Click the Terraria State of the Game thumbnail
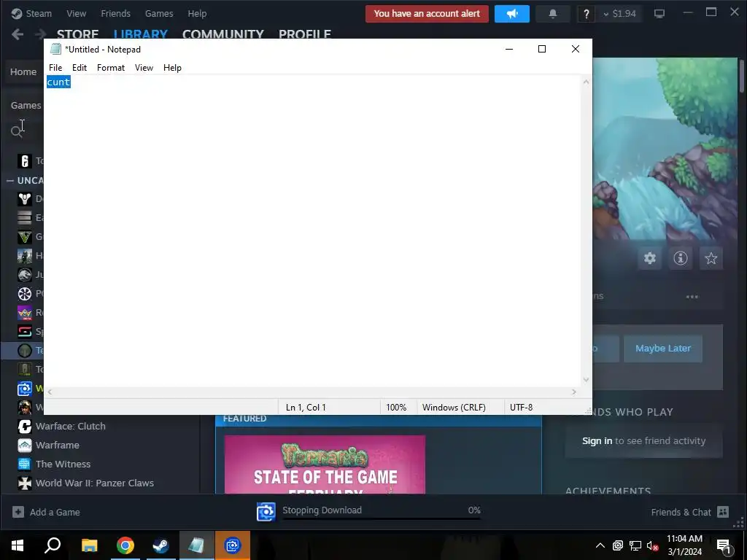Image resolution: width=747 pixels, height=560 pixels. (x=325, y=464)
